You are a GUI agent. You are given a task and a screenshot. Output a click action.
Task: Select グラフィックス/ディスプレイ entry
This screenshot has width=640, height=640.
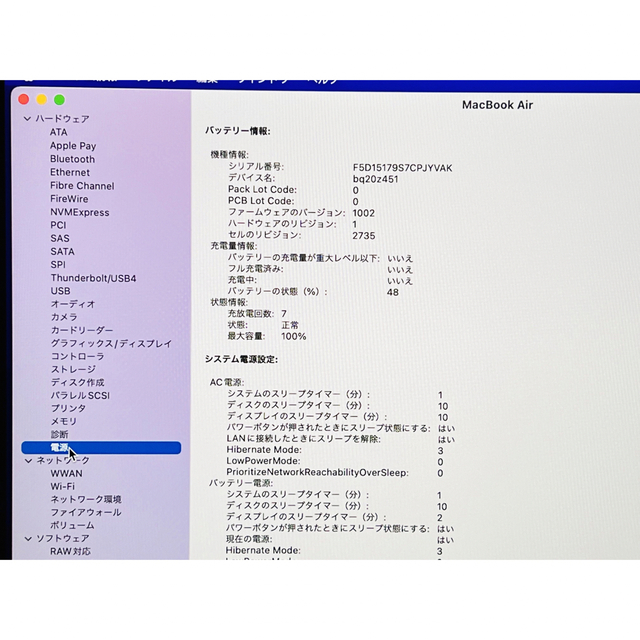tap(111, 344)
